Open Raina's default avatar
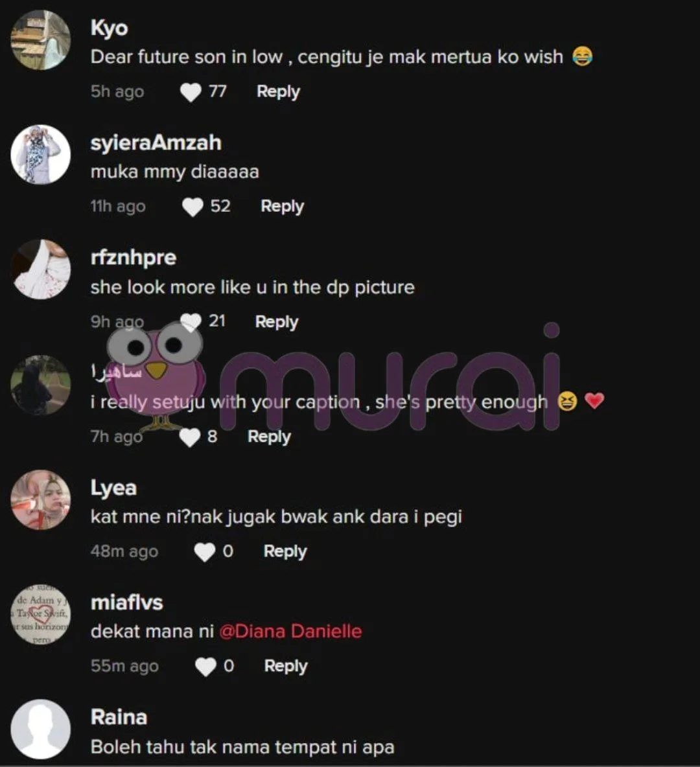Image resolution: width=700 pixels, height=767 pixels. pos(41,729)
